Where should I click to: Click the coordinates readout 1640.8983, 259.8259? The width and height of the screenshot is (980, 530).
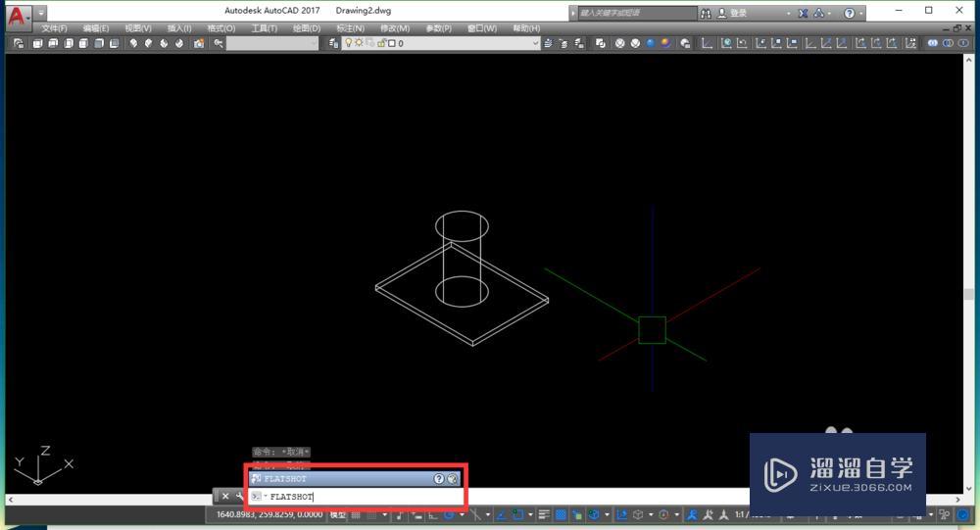click(269, 514)
